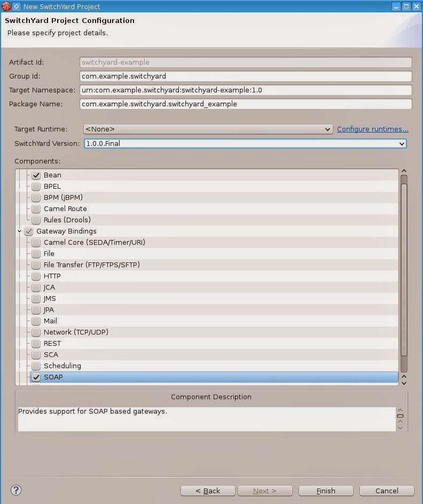The image size is (423, 504).
Task: Cancel the new project wizard
Action: pos(387,491)
